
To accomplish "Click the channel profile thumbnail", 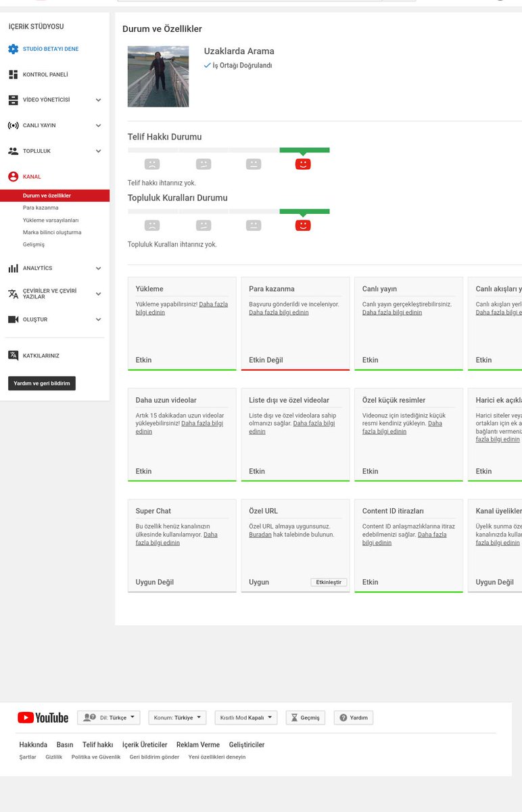I will 158,76.
